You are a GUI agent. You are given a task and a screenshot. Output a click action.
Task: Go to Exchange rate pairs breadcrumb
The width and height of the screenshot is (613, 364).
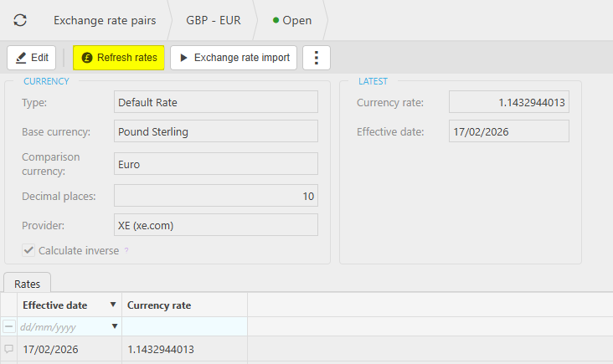tap(105, 20)
